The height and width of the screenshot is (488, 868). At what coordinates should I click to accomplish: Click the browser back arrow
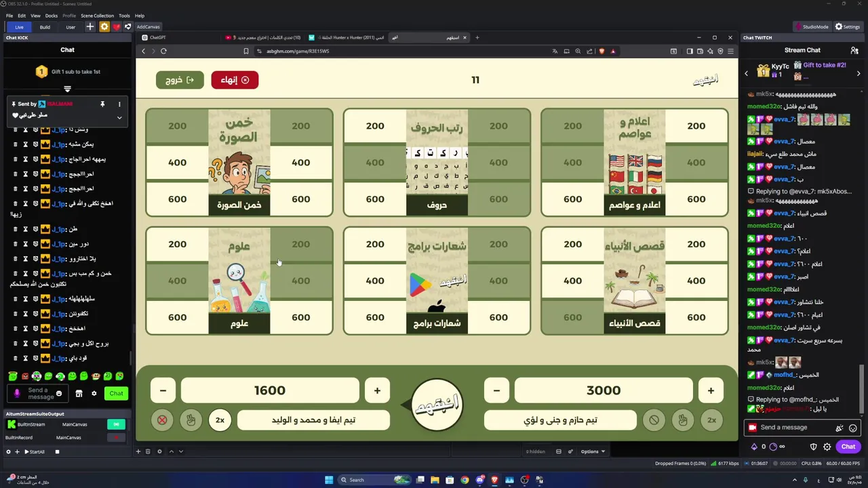click(x=143, y=51)
